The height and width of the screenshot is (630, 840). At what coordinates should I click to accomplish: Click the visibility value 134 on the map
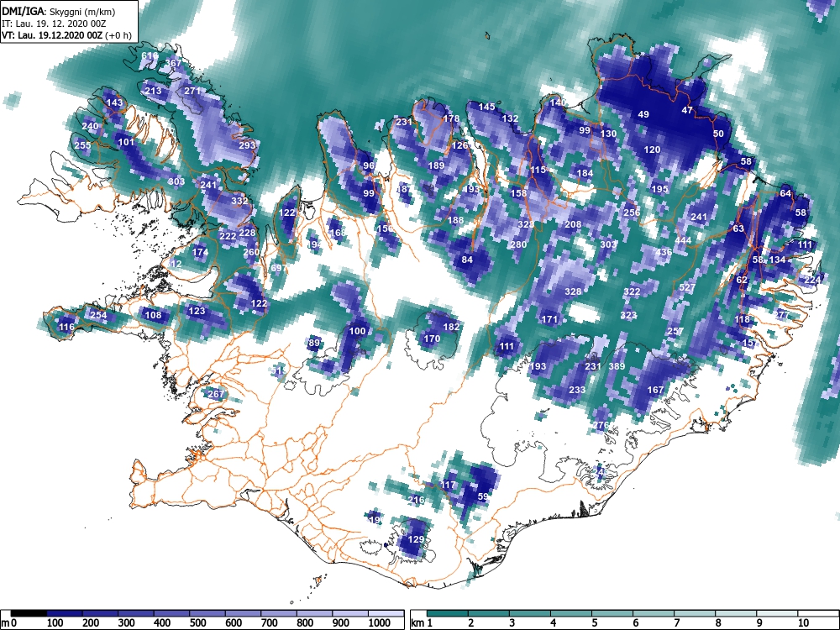point(777,260)
